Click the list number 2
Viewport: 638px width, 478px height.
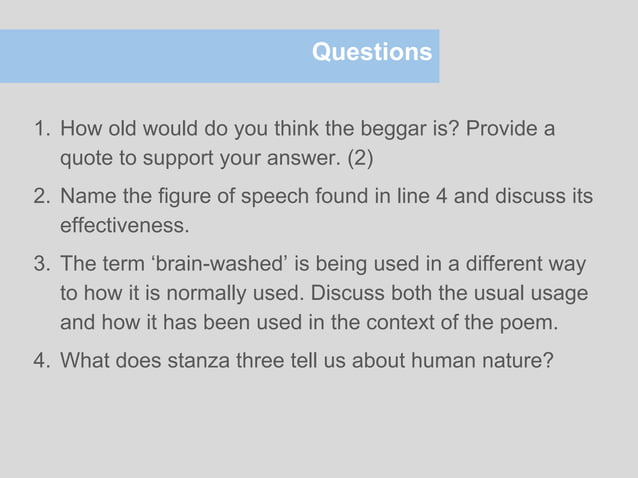[42, 196]
